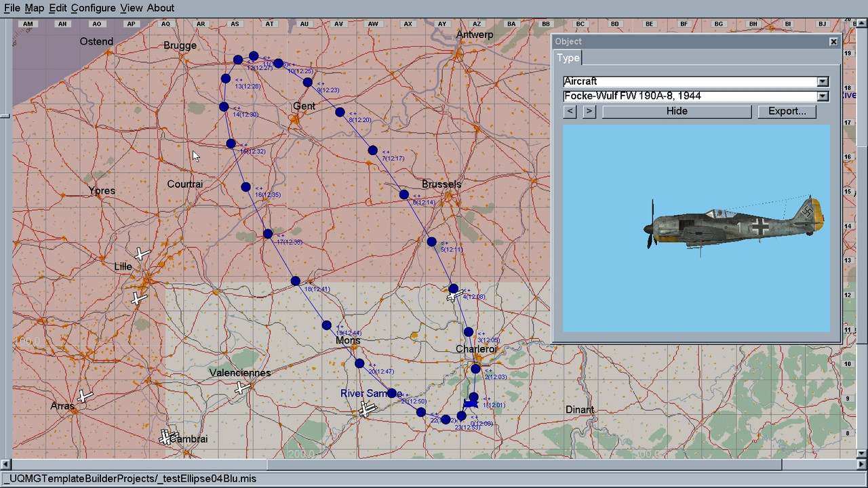This screenshot has height=488, width=868.
Task: Open the Configure menu
Action: (93, 8)
